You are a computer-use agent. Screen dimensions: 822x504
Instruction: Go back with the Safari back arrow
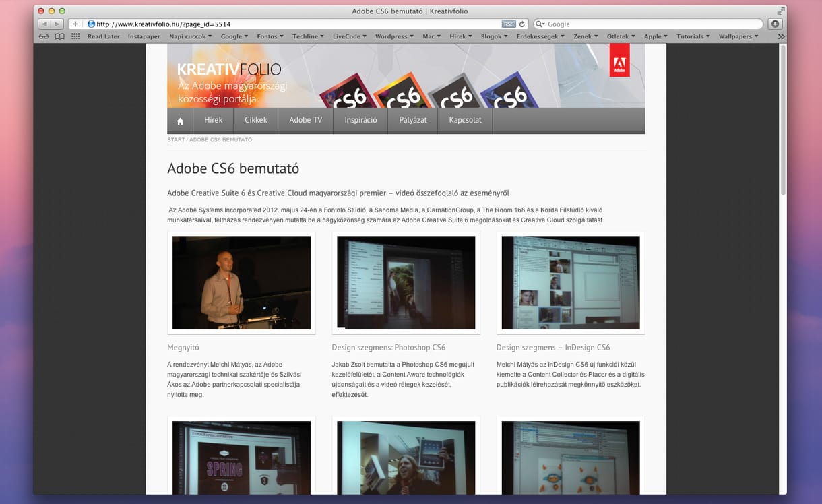(44, 24)
